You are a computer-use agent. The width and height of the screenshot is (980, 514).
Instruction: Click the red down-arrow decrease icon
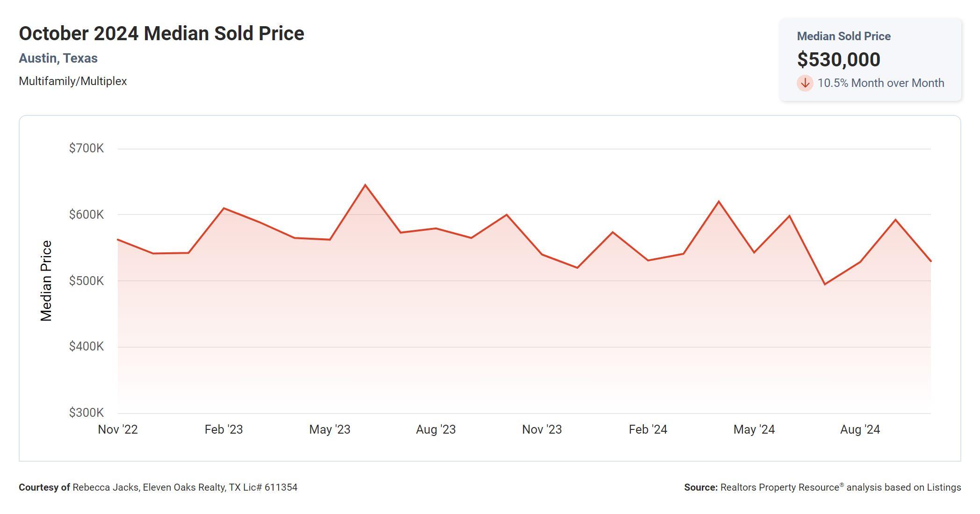pyautogui.click(x=805, y=83)
